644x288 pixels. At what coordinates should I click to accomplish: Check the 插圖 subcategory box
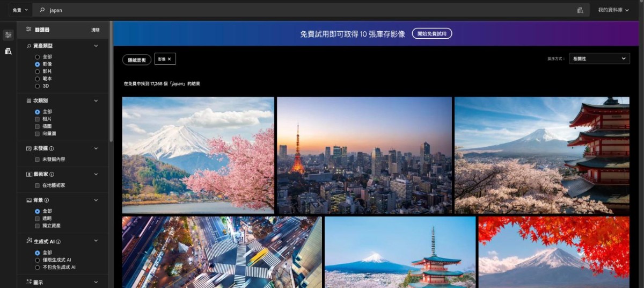point(38,126)
